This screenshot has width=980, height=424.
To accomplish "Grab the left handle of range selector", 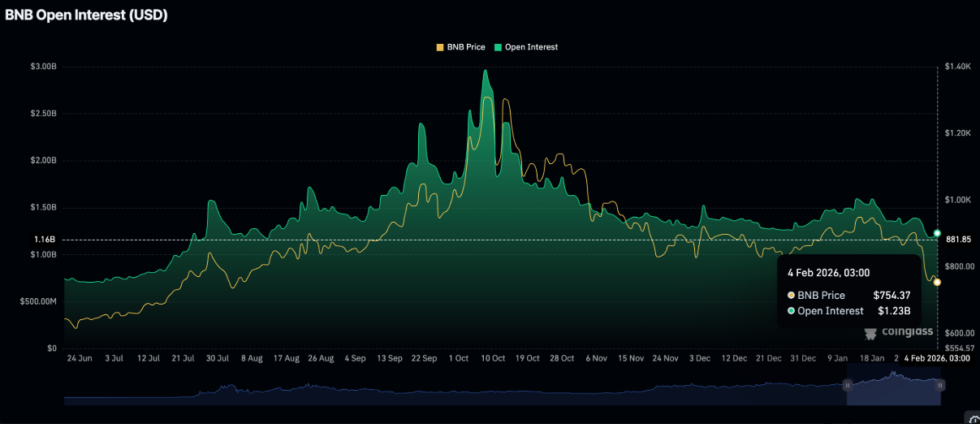I will coord(848,384).
